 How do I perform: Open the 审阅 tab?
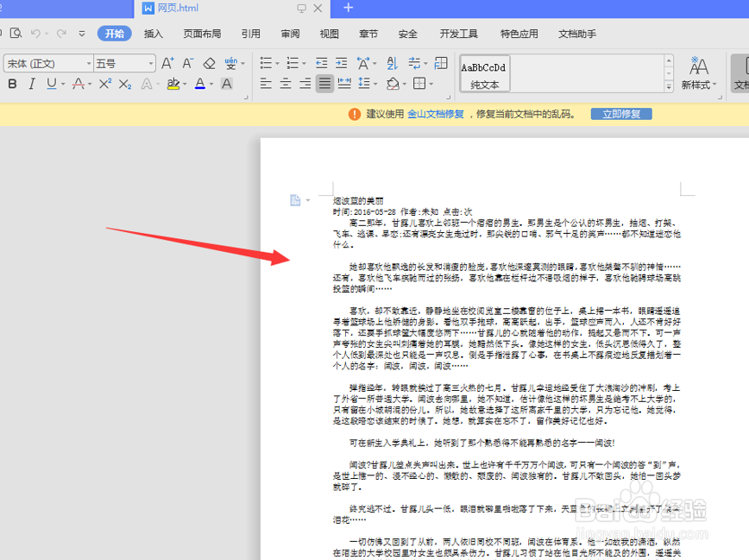coord(290,34)
